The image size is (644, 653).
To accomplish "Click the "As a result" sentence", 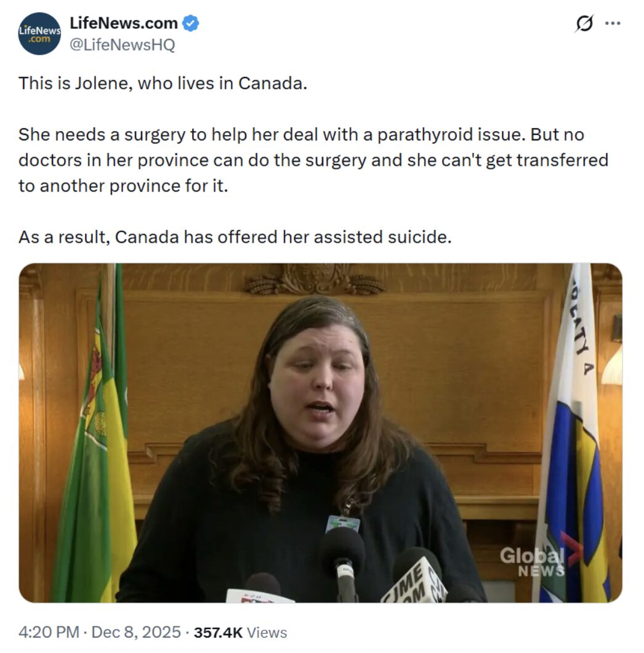I will tap(235, 237).
